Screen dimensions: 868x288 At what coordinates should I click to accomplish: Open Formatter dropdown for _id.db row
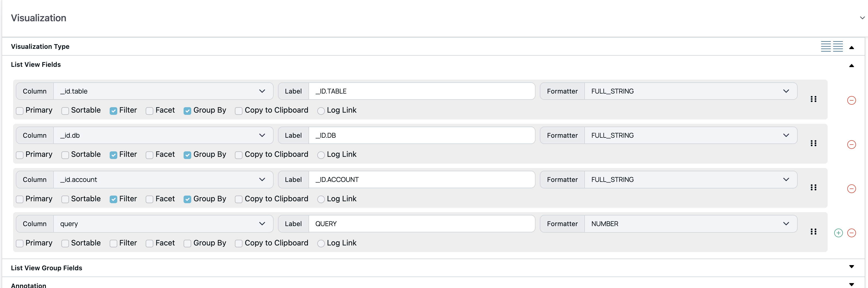pyautogui.click(x=690, y=136)
